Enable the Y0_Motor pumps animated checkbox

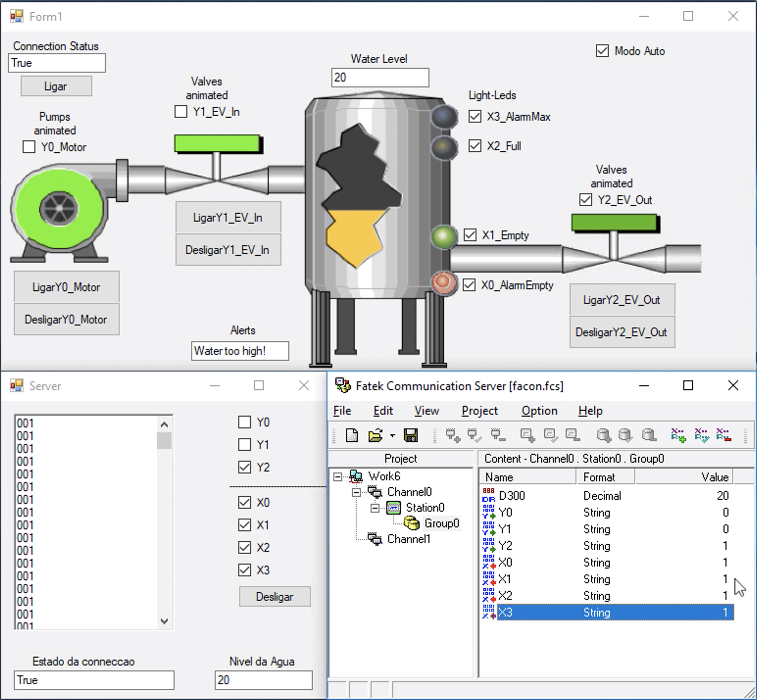[28, 147]
